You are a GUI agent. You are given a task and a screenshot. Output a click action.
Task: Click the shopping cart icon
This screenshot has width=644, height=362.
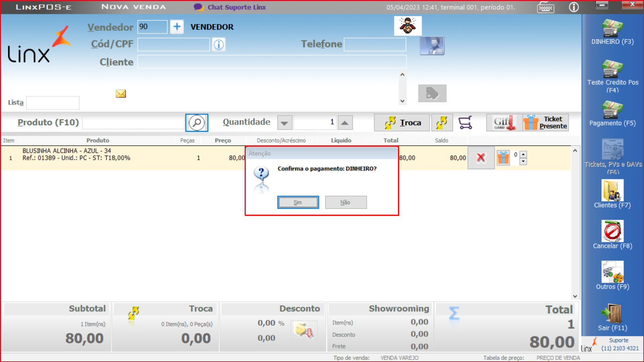click(x=465, y=123)
